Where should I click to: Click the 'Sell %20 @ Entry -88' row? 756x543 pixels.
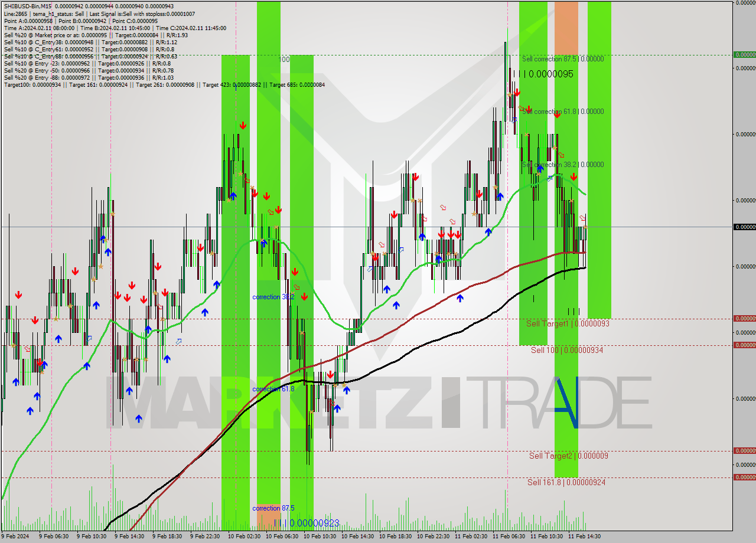click(x=89, y=77)
